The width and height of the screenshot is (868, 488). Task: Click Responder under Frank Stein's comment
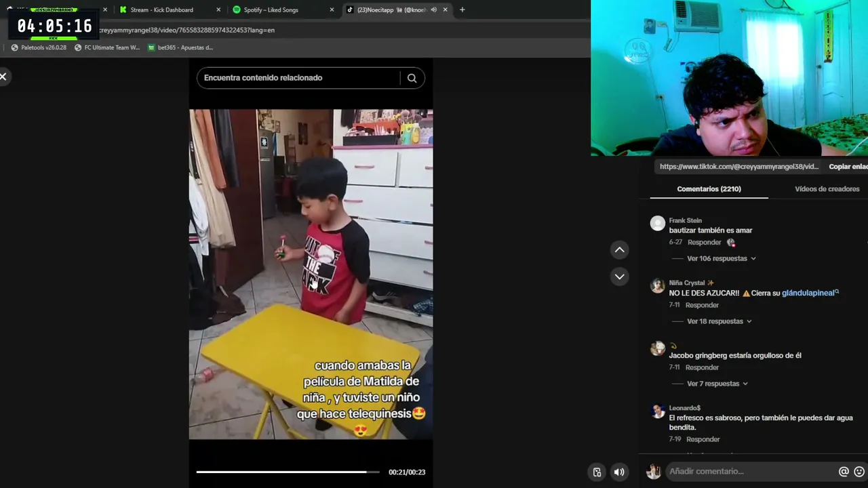coord(704,242)
